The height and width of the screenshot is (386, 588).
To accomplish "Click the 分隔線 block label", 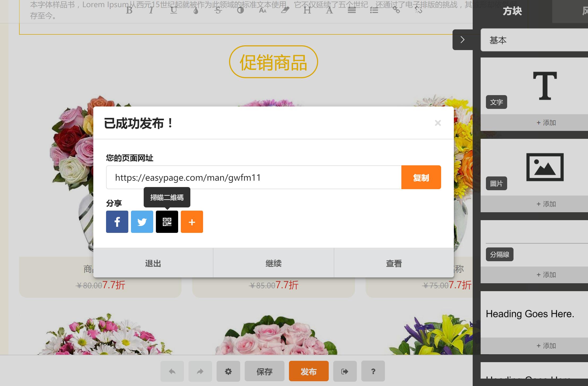I will point(500,254).
